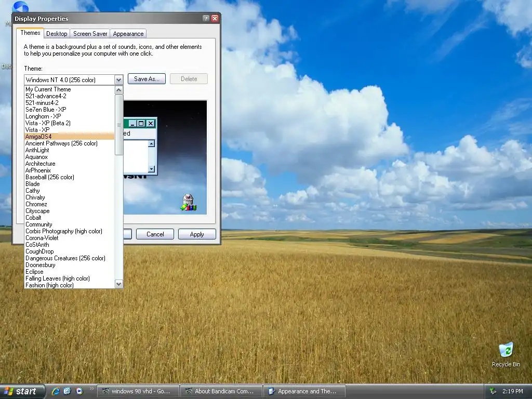Screen dimensions: 532x399
Task: Switch to About Bandicam taskbar window
Action: [221, 391]
